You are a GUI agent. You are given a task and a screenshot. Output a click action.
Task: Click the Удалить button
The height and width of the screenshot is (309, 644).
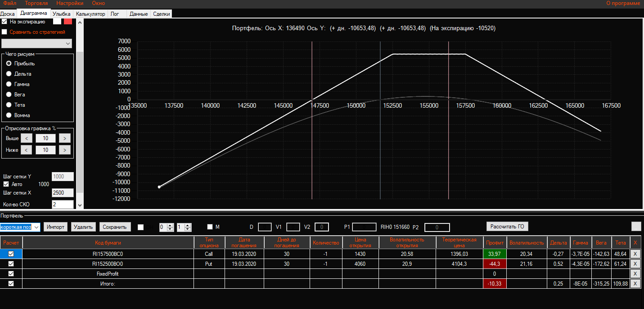pyautogui.click(x=83, y=227)
